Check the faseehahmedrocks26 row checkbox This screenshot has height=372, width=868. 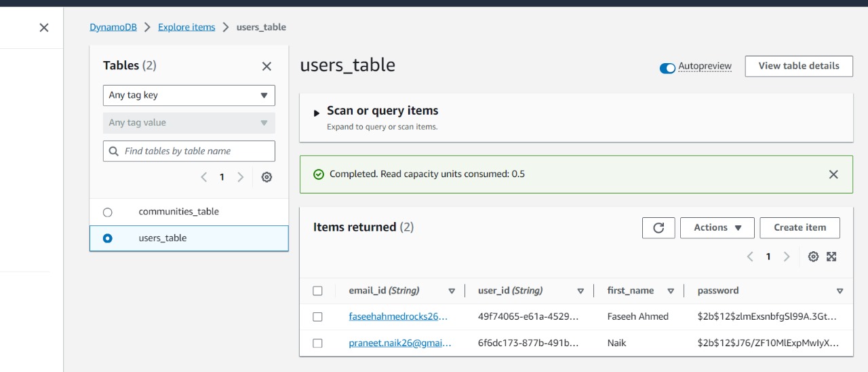coord(317,316)
